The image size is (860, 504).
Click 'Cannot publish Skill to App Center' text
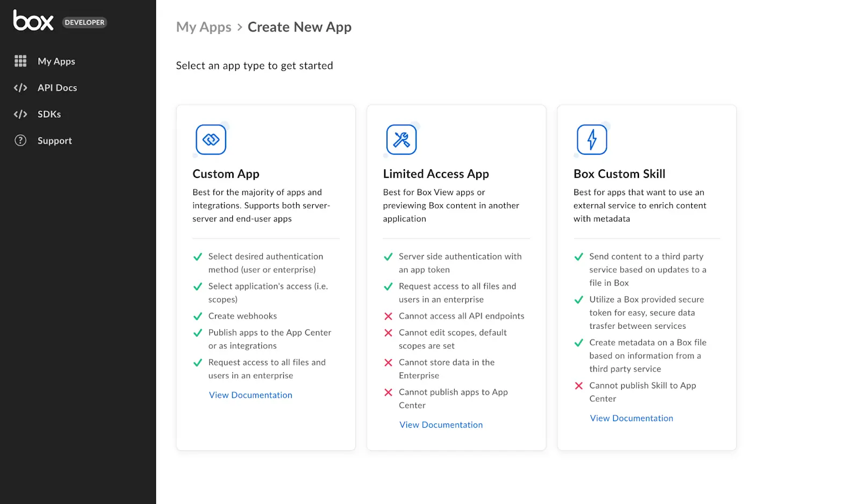(642, 392)
